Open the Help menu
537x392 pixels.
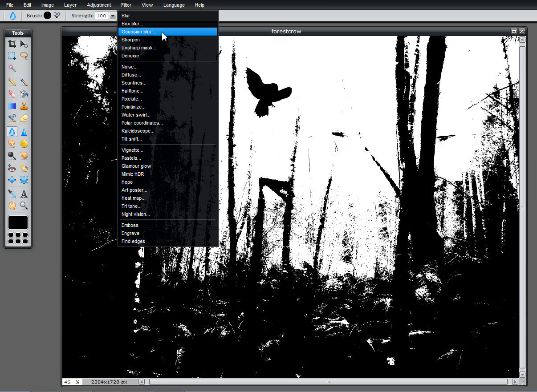coord(199,5)
